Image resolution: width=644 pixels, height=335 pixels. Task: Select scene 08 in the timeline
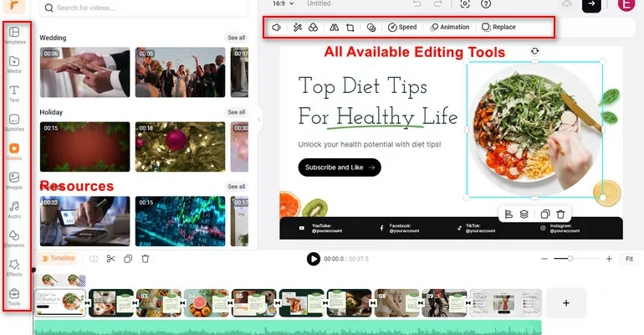coord(396,303)
